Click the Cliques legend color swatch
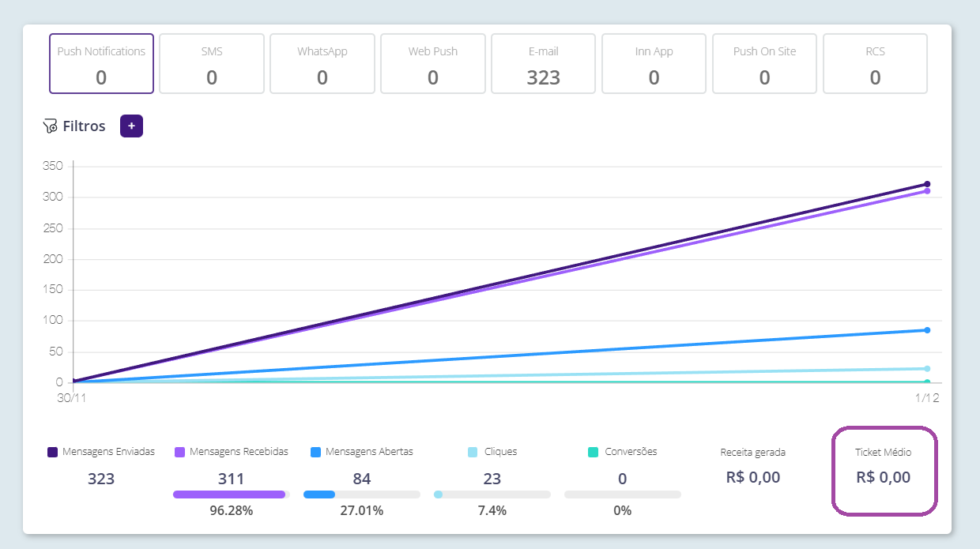The image size is (980, 549). coord(473,453)
